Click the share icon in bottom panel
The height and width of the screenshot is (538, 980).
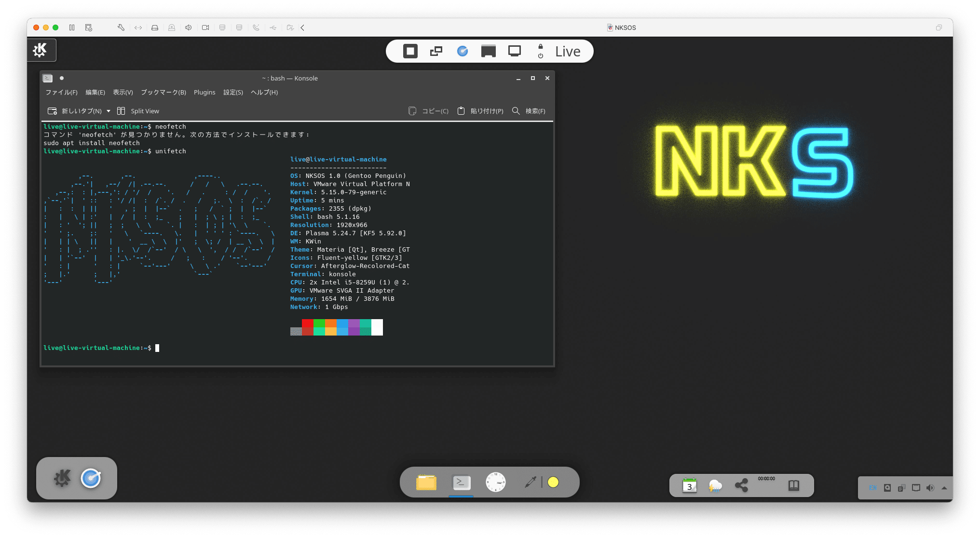742,485
